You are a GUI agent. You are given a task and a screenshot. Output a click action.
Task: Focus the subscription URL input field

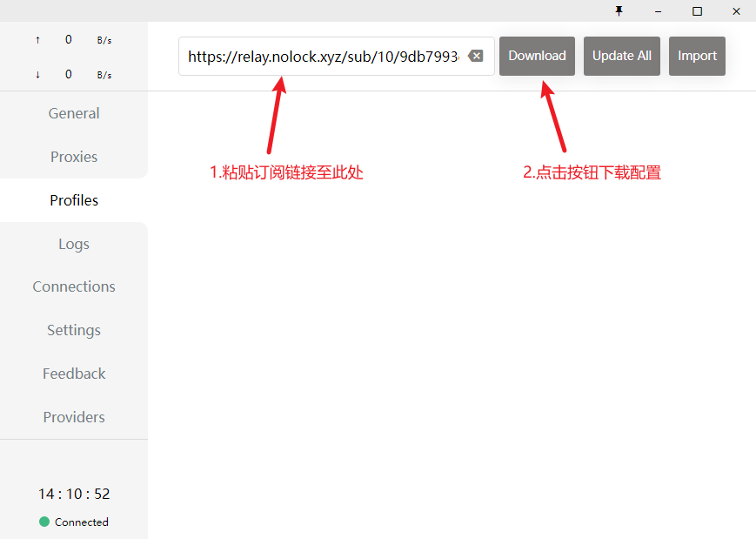322,56
